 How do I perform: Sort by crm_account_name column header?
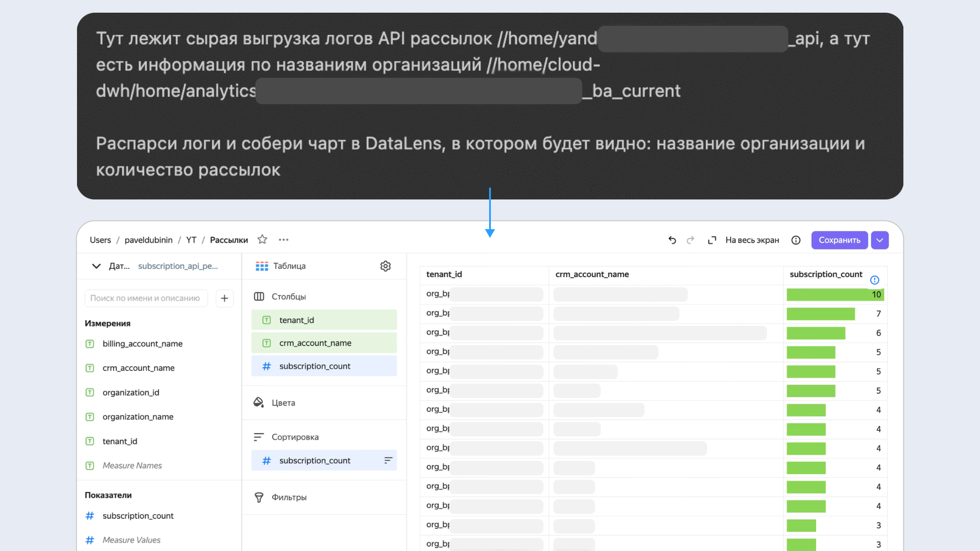tap(592, 274)
